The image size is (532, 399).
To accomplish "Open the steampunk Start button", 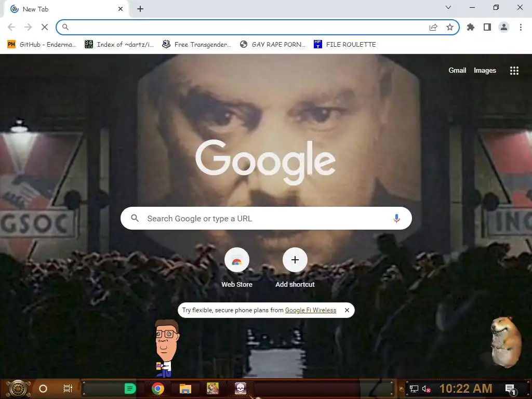I will pyautogui.click(x=19, y=389).
